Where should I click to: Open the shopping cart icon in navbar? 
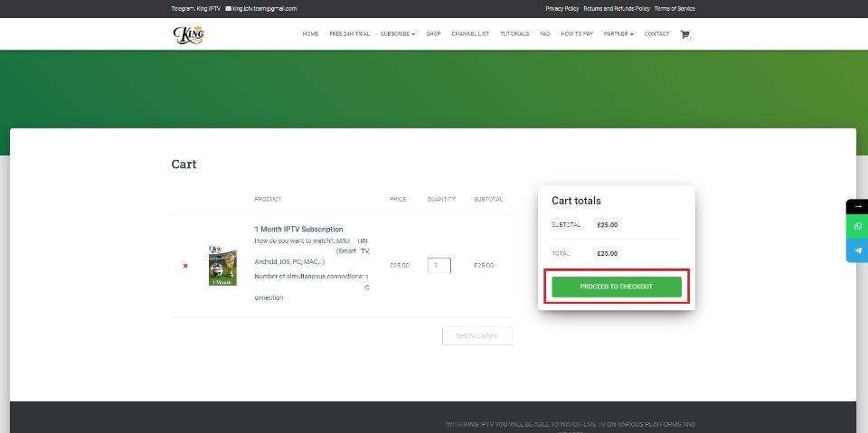[x=684, y=34]
